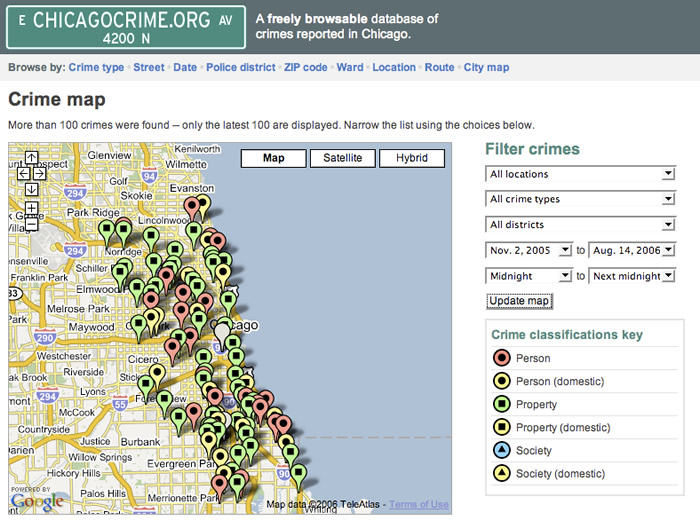Click the blue Society key icon

(501, 450)
